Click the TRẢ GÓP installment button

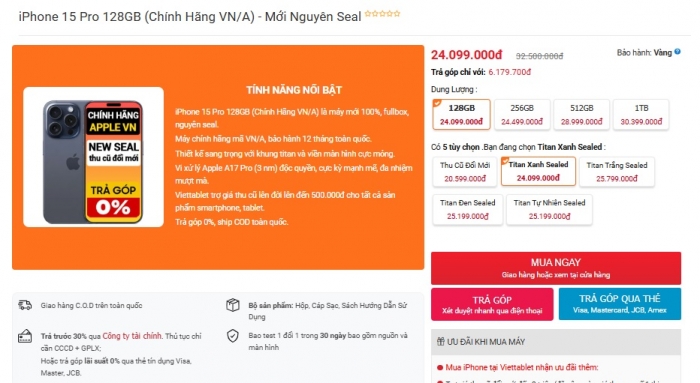pyautogui.click(x=492, y=304)
